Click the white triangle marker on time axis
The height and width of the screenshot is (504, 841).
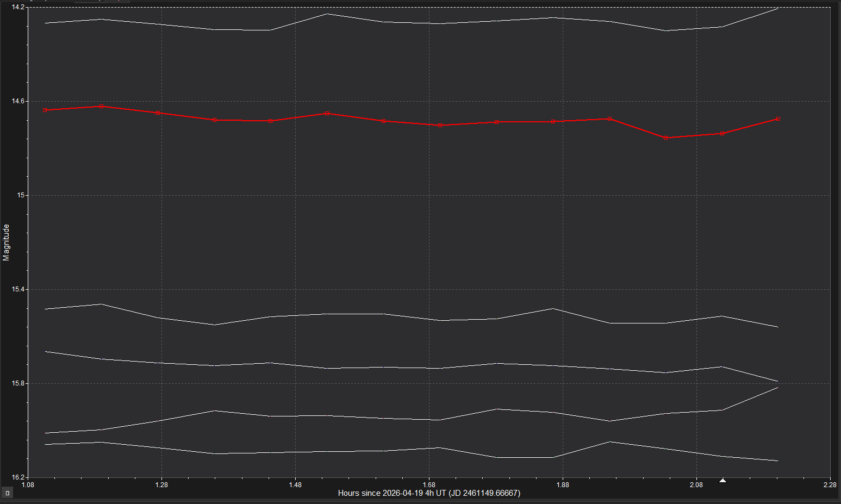tap(722, 481)
